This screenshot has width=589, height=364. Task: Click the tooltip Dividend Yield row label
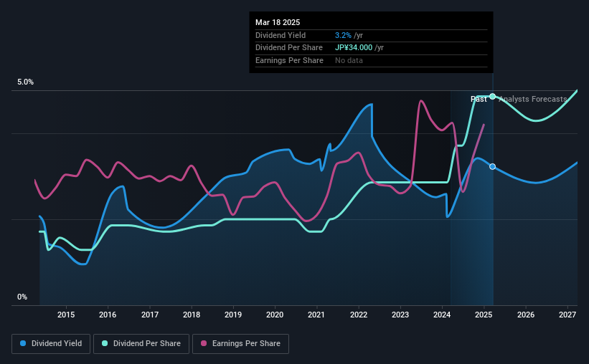[281, 35]
